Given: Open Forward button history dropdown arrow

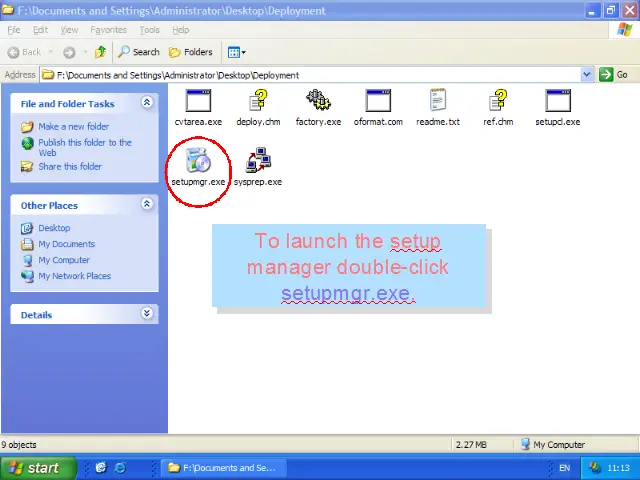Looking at the screenshot, I should pyautogui.click(x=85, y=52).
